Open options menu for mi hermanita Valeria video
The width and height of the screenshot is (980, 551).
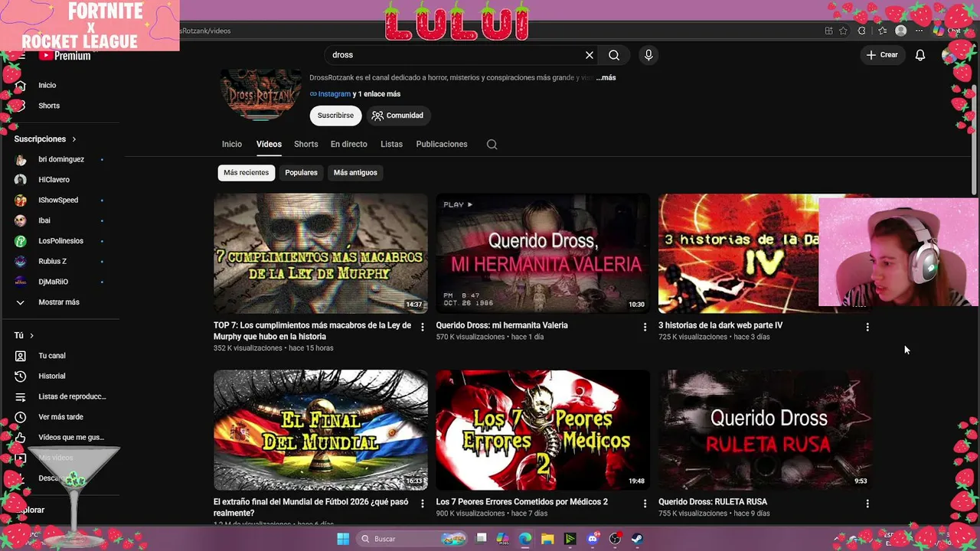645,327
